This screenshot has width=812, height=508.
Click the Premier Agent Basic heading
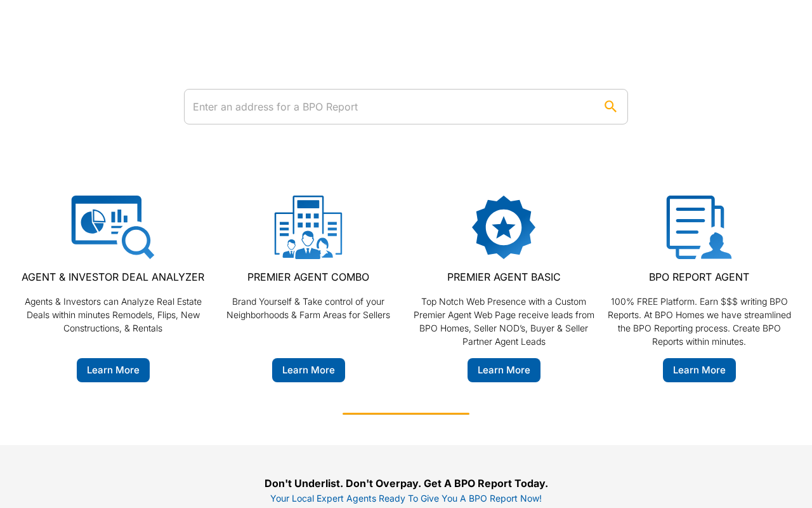pyautogui.click(x=504, y=277)
